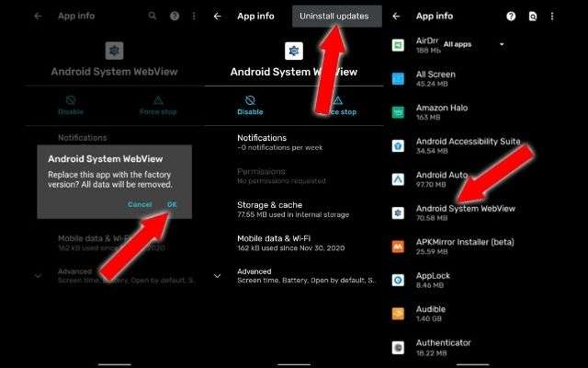Tap Uninstall updates menu option
Image resolution: width=588 pixels, height=368 pixels.
click(337, 17)
